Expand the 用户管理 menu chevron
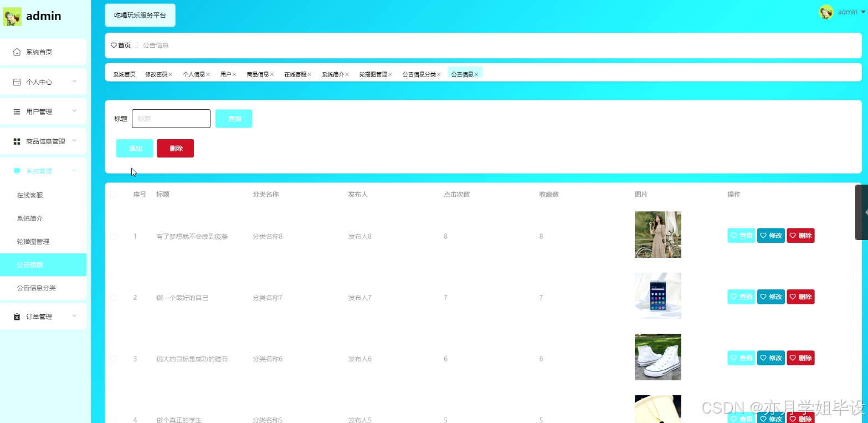 74,111
